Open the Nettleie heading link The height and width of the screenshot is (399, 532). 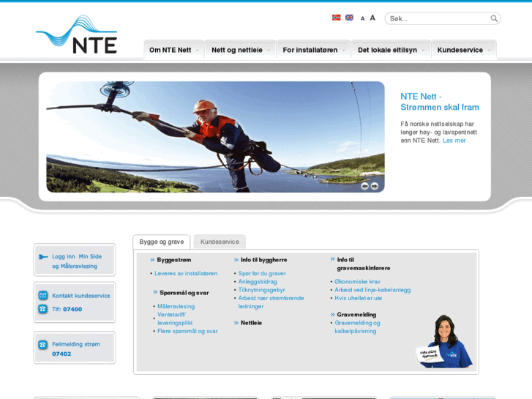251,323
